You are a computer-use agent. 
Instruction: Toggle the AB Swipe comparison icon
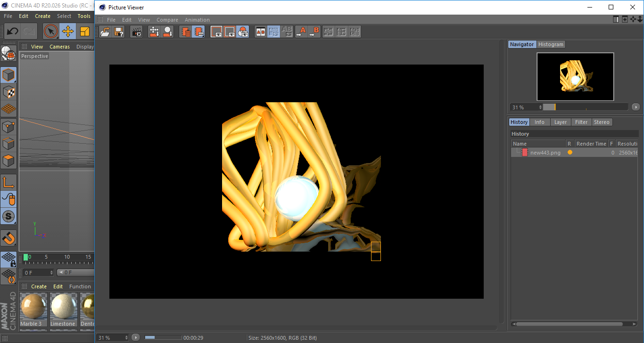[x=274, y=32]
